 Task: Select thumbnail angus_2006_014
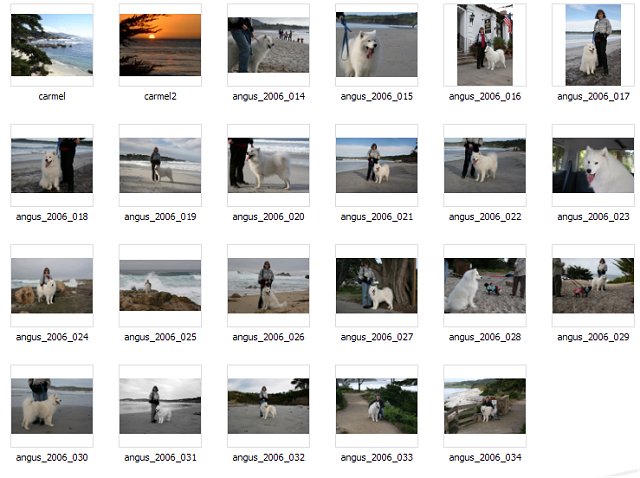[268, 45]
